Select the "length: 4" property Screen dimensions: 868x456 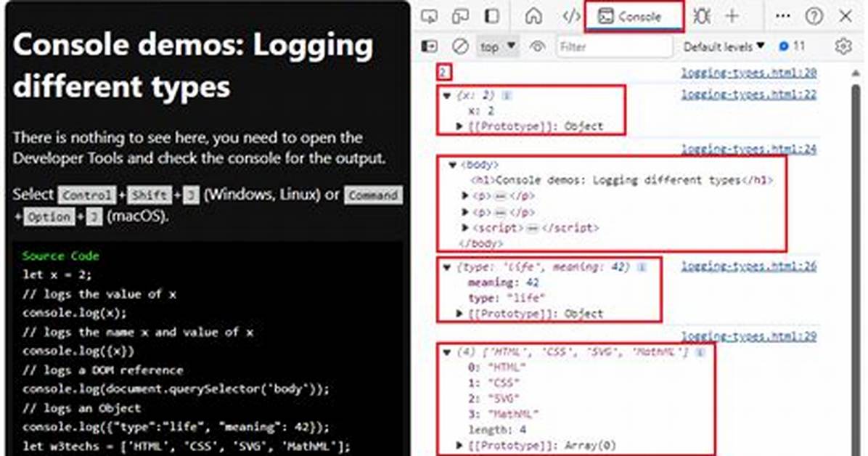[497, 429]
